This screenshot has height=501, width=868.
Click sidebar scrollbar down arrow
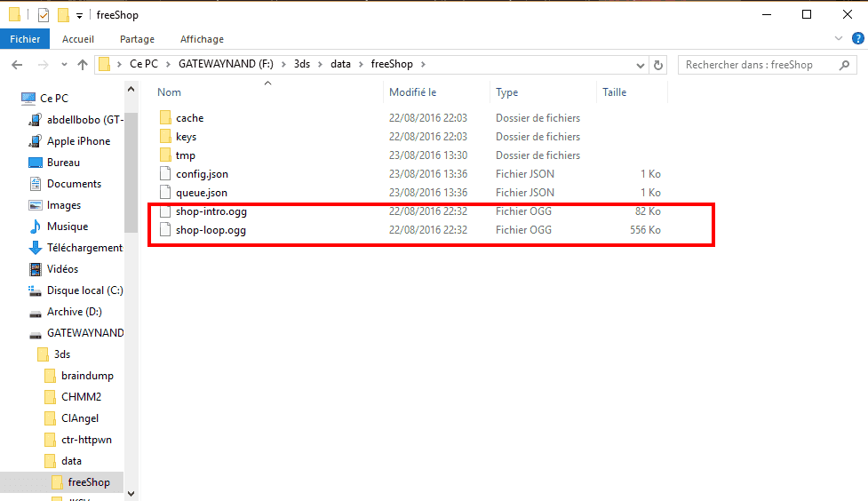click(131, 493)
